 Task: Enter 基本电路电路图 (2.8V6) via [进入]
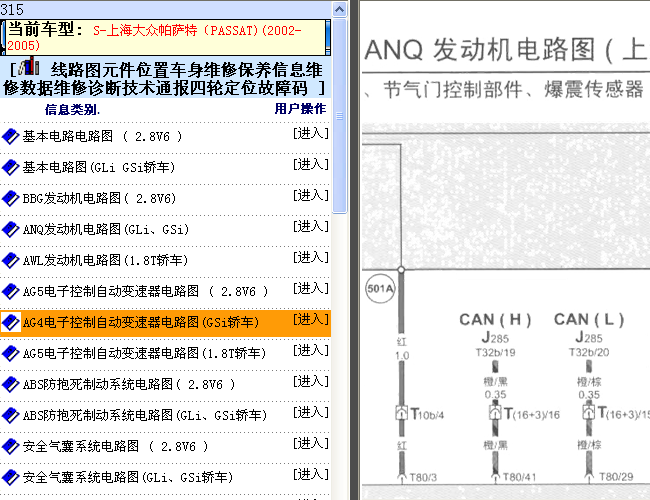[x=310, y=133]
